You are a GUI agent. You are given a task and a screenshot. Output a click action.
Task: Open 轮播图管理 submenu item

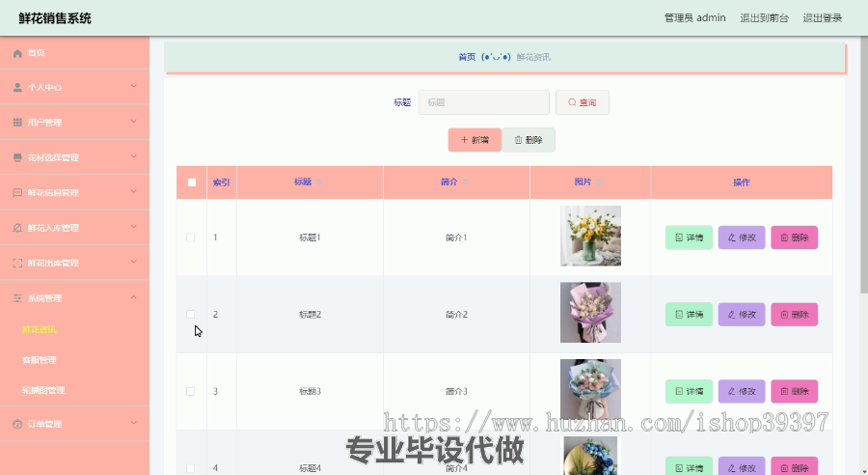pyautogui.click(x=43, y=390)
